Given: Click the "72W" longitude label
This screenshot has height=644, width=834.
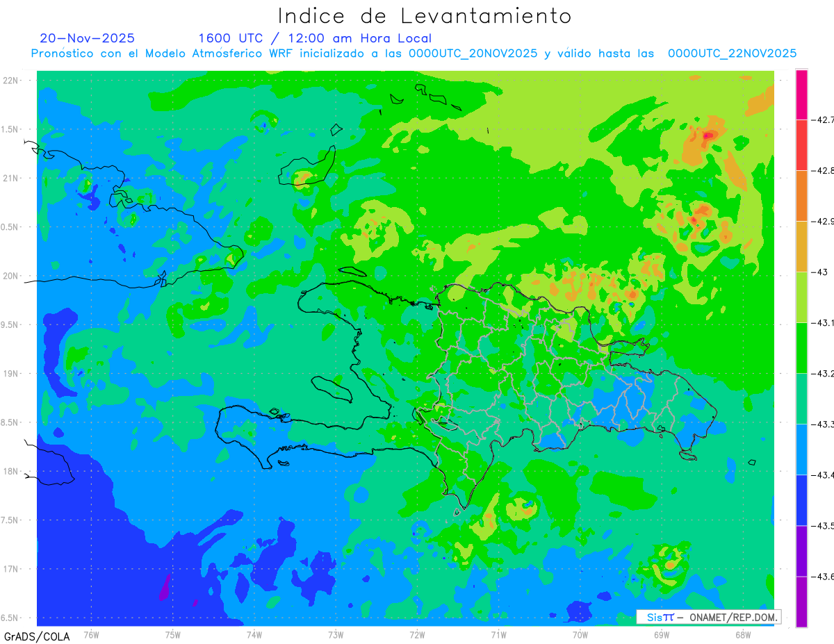Looking at the screenshot, I should (x=417, y=634).
